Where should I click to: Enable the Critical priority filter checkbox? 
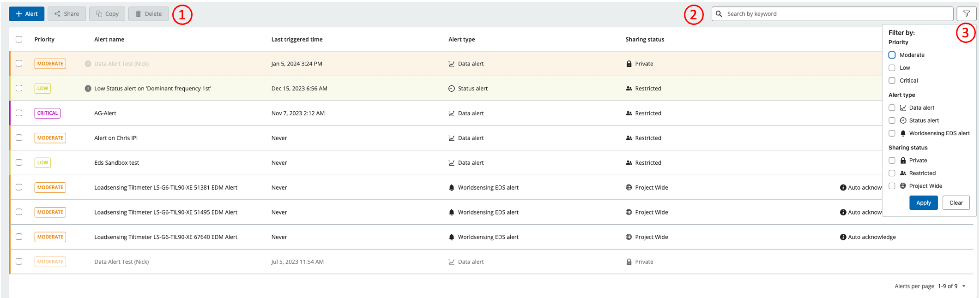892,81
